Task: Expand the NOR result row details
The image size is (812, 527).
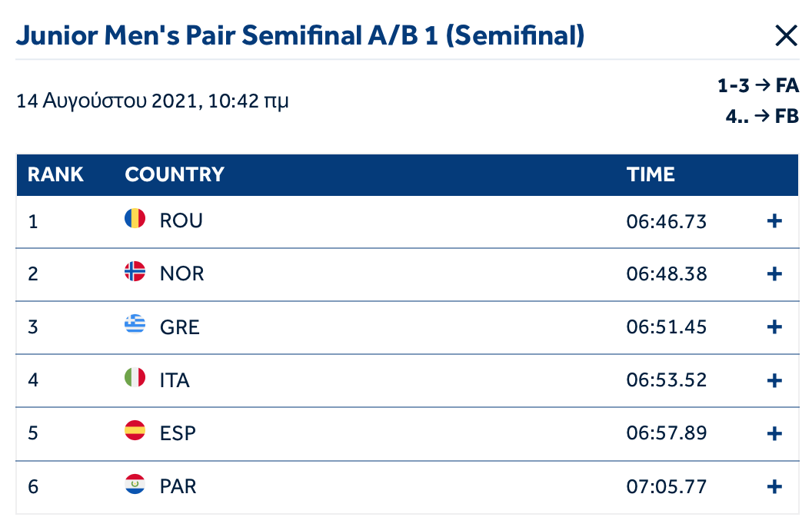Action: 774,274
